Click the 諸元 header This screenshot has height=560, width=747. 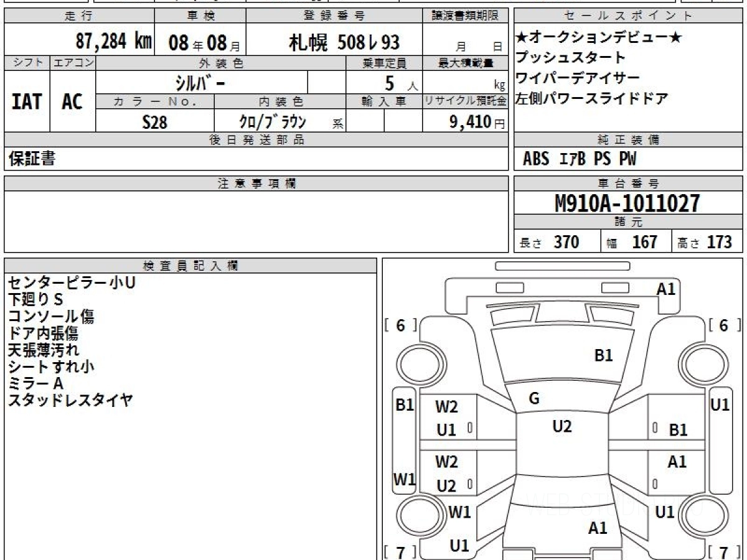[x=629, y=222]
